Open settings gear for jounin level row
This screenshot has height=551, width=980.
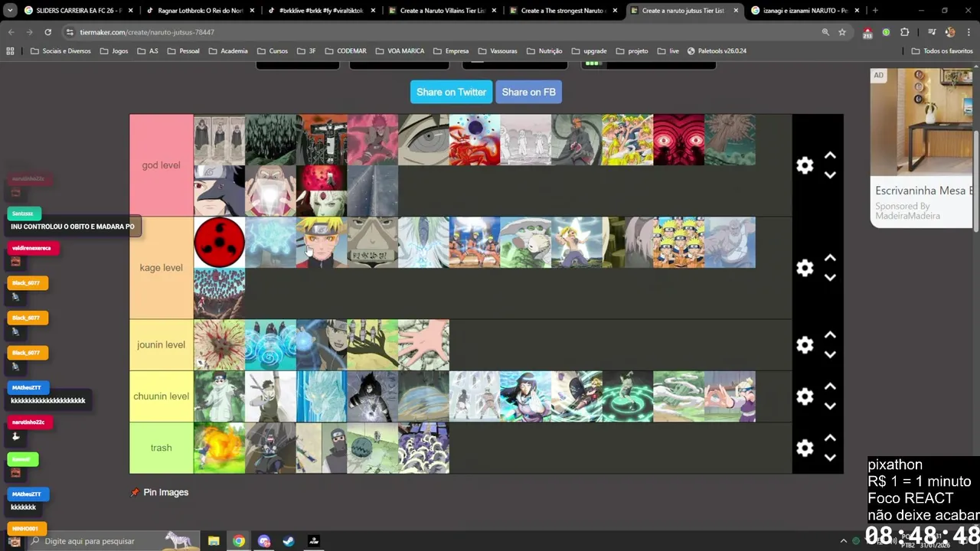[805, 345]
